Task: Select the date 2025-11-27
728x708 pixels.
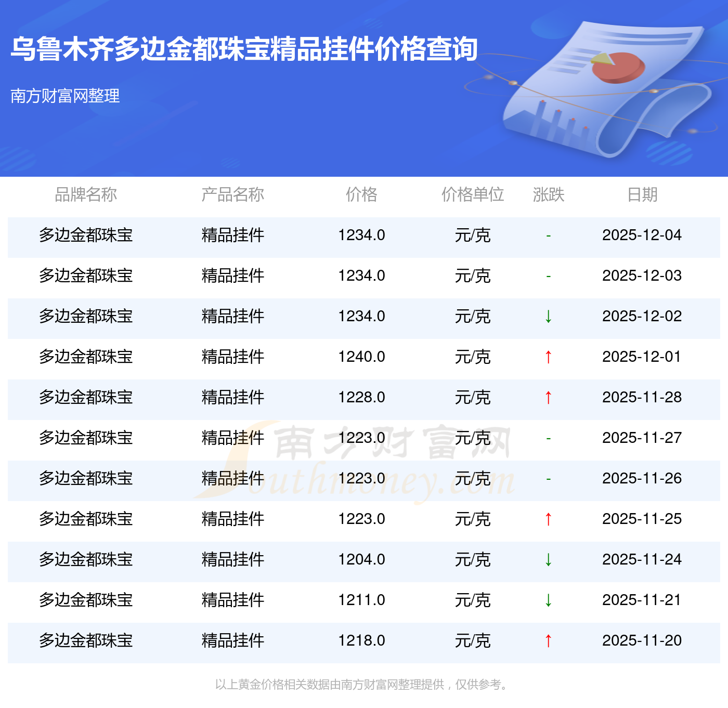Action: click(x=642, y=438)
